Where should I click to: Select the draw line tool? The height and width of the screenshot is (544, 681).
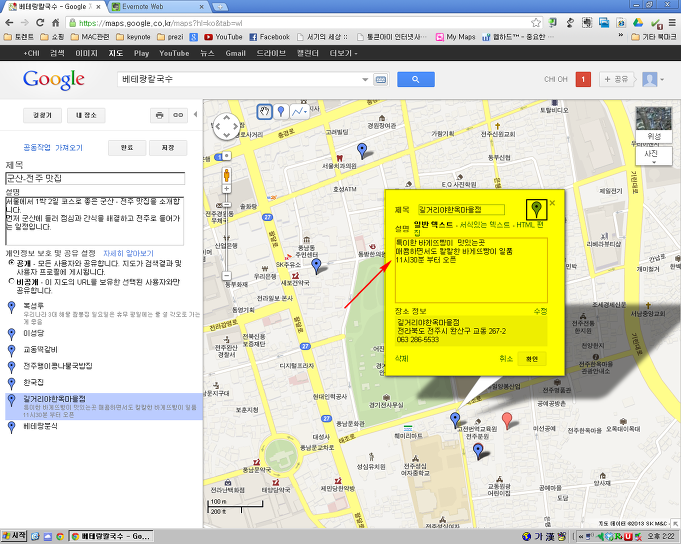pos(297,112)
